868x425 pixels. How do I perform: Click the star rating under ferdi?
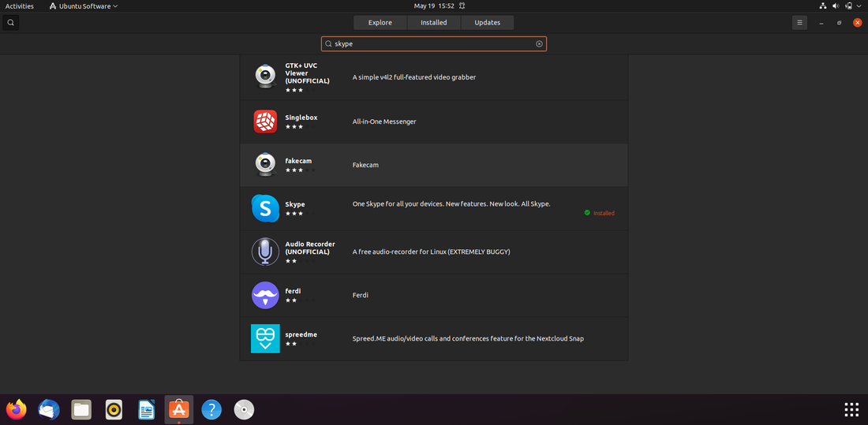301,300
